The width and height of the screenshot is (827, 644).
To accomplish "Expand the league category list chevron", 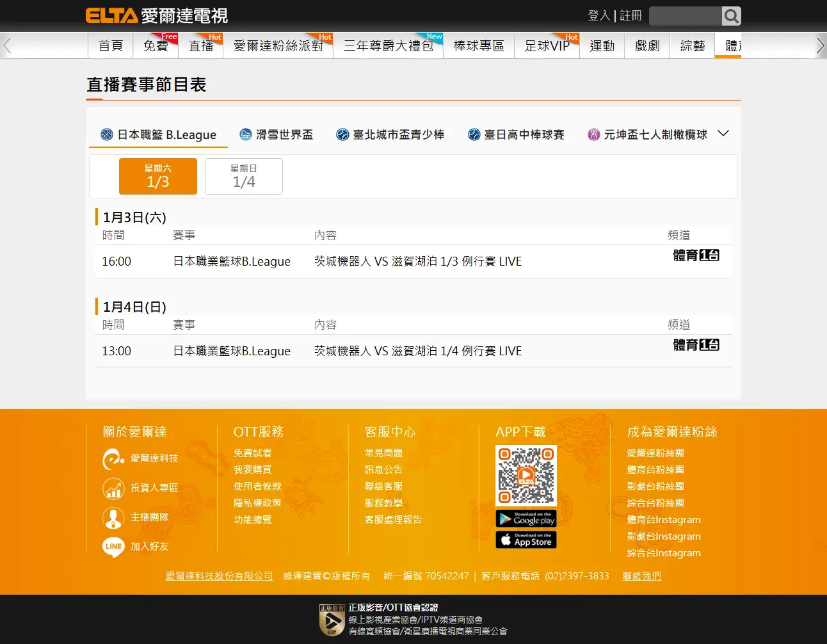I will [723, 134].
